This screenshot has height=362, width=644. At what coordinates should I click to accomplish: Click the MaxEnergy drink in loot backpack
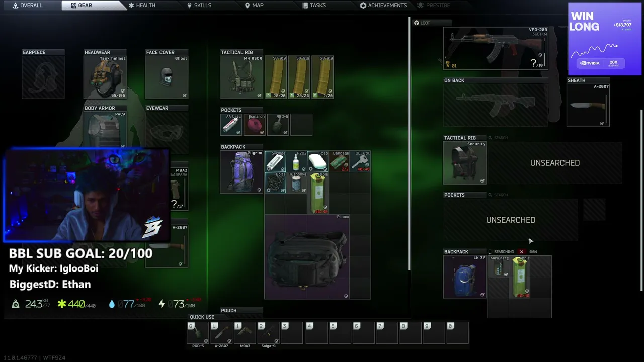click(498, 266)
